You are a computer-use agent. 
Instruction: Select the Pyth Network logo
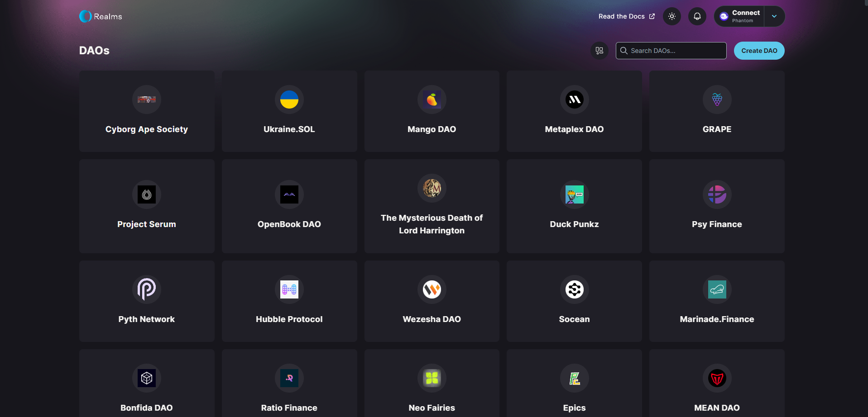pyautogui.click(x=147, y=289)
